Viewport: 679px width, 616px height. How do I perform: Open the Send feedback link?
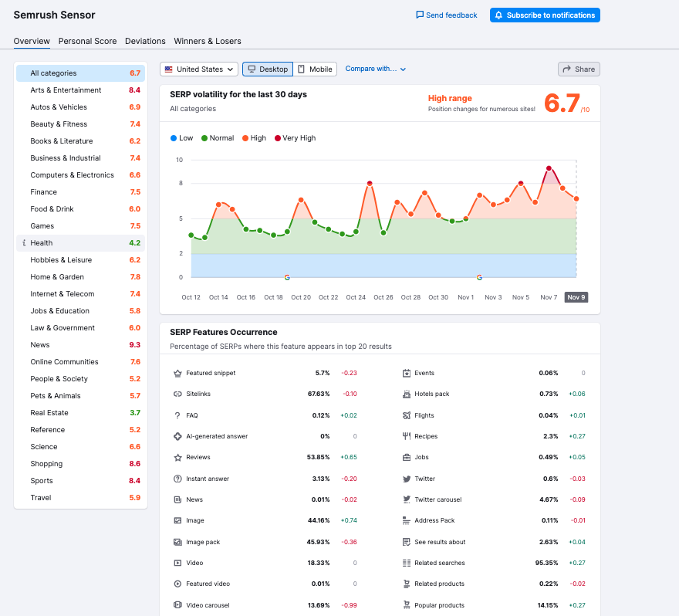pyautogui.click(x=447, y=15)
